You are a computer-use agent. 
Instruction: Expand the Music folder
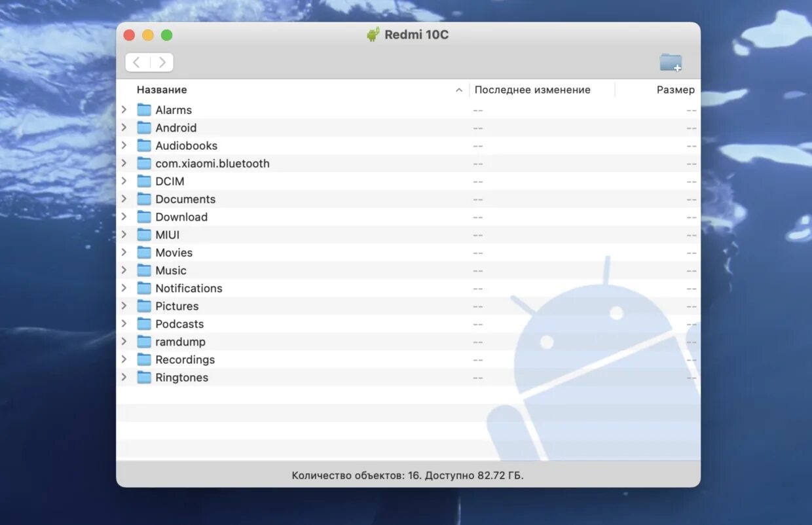[x=124, y=270]
